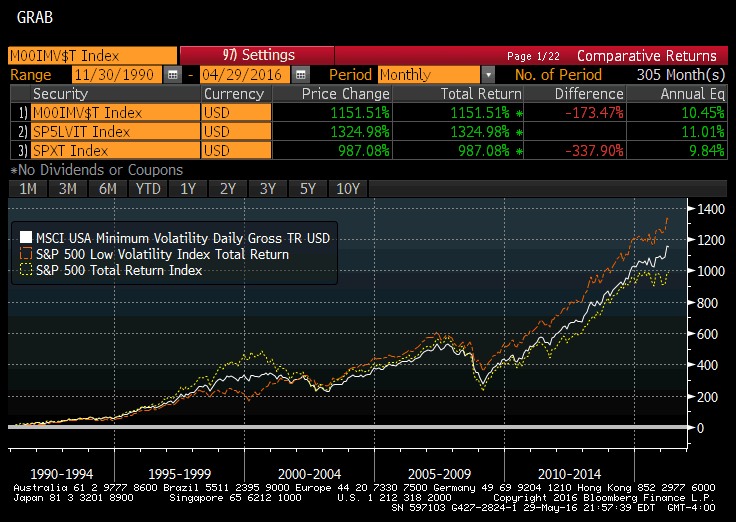This screenshot has width=736, height=522.
Task: Click annual equivalent value 10.45%
Action: point(703,113)
